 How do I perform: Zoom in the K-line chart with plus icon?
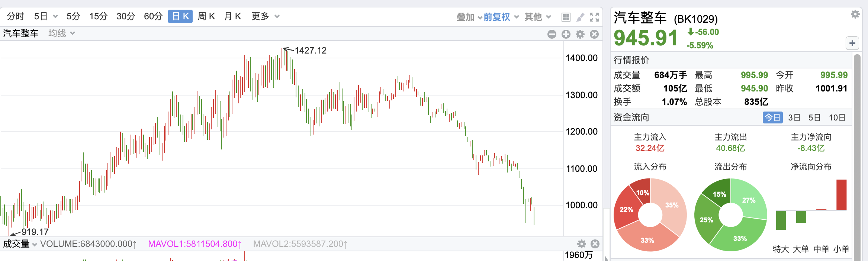566,35
